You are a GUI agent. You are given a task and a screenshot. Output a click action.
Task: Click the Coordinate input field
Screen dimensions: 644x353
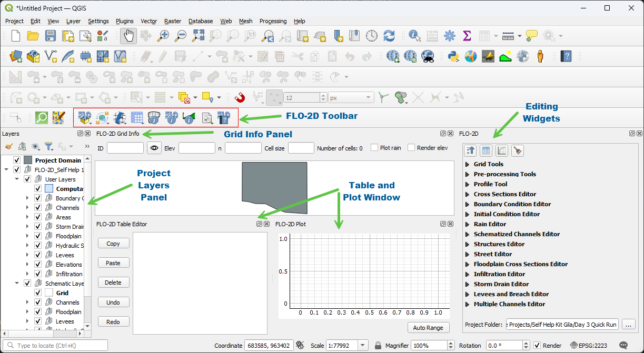pos(269,346)
